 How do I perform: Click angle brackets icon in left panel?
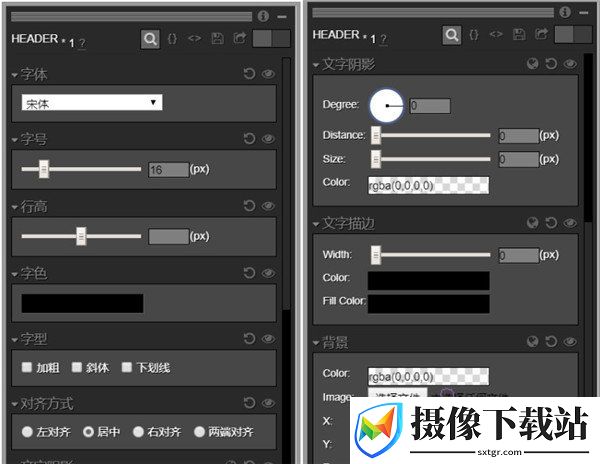coord(194,39)
